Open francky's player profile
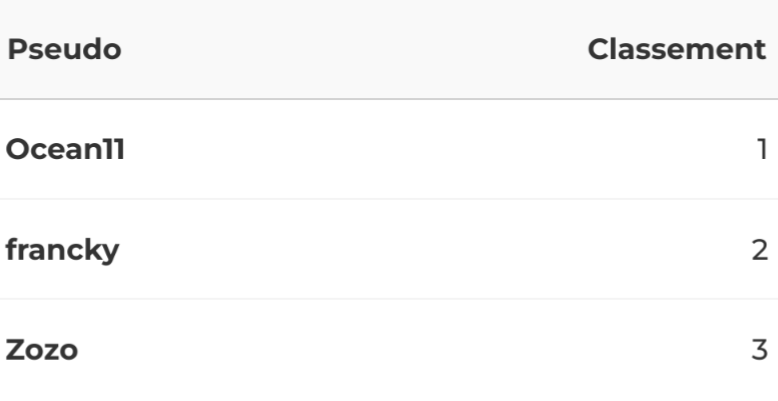Viewport: 778px width, 401px height. pos(63,250)
